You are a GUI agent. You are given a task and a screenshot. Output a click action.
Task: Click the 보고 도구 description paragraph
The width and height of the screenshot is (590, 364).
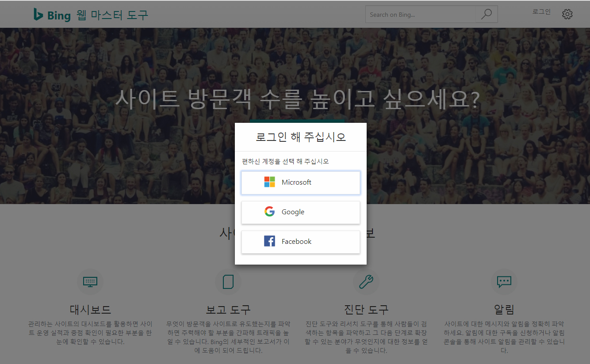pyautogui.click(x=228, y=337)
